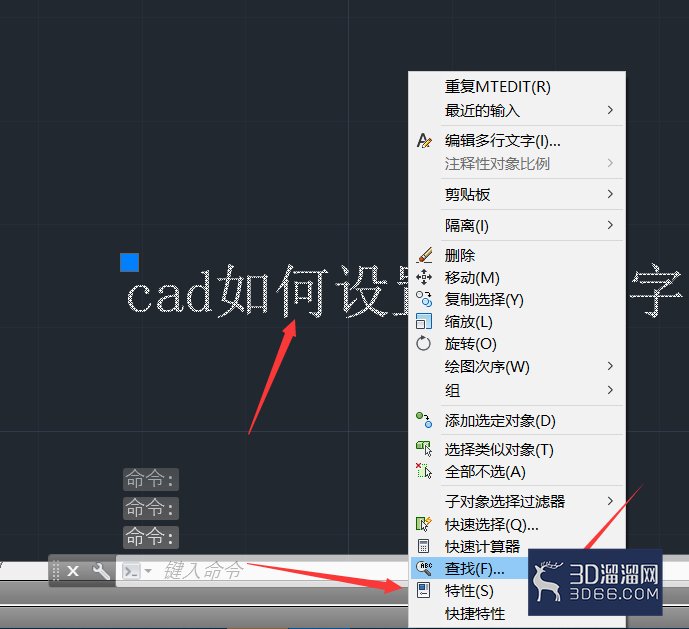
Task: Expand the 绘图次序(W) submenu arrow
Action: 610,366
